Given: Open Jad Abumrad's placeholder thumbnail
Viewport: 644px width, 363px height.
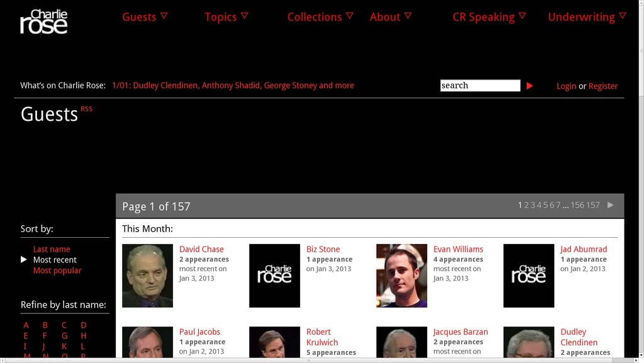Looking at the screenshot, I should pos(528,276).
